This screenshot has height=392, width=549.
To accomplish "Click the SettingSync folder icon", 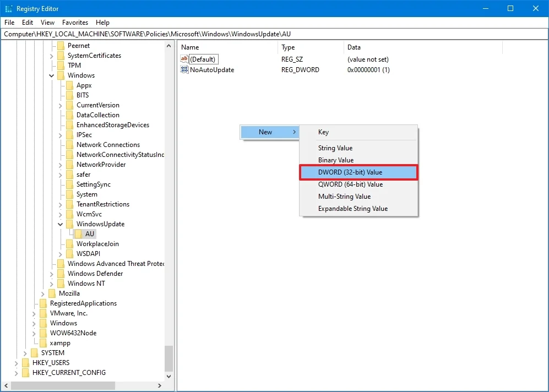I will click(x=70, y=184).
